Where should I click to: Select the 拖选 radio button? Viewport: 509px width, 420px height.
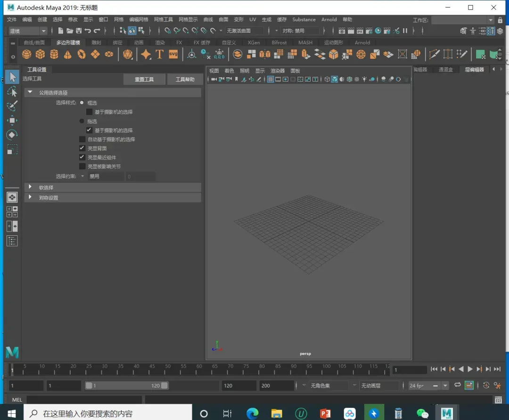82,121
